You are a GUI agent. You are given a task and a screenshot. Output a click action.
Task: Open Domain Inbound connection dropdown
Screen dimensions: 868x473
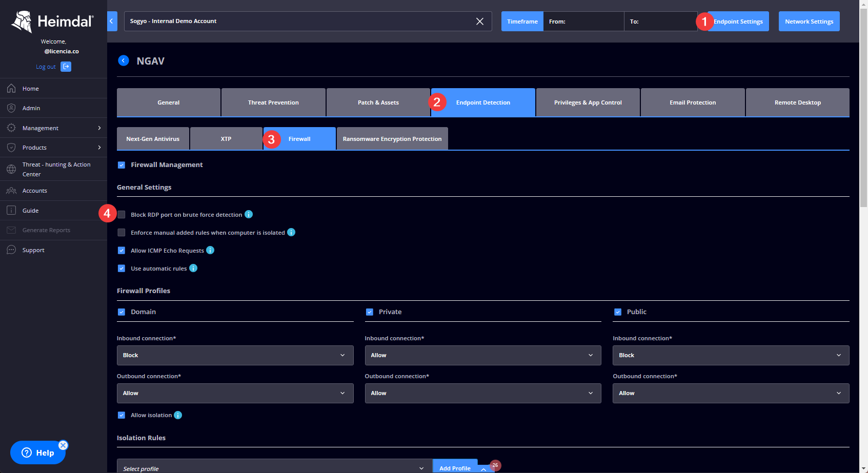click(235, 355)
